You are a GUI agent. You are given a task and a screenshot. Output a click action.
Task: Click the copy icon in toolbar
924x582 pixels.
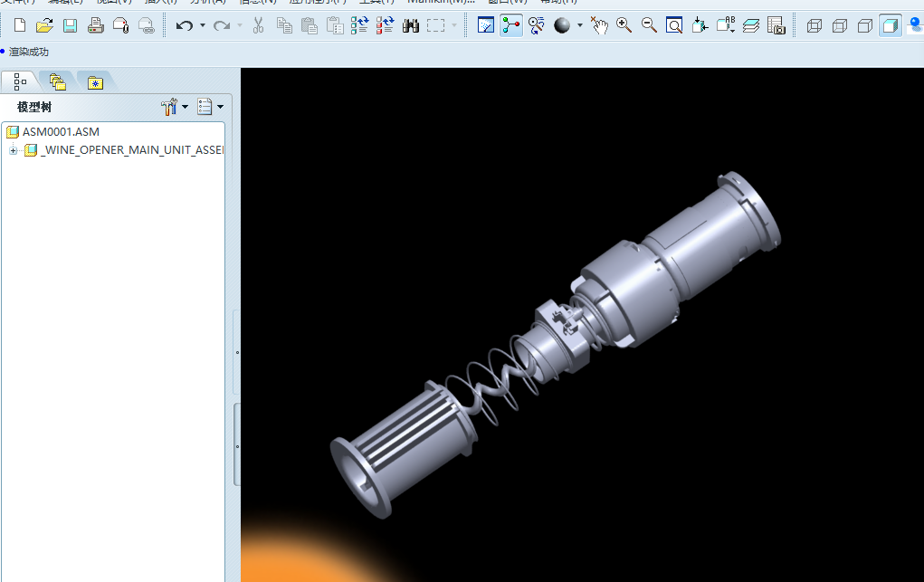click(x=285, y=25)
